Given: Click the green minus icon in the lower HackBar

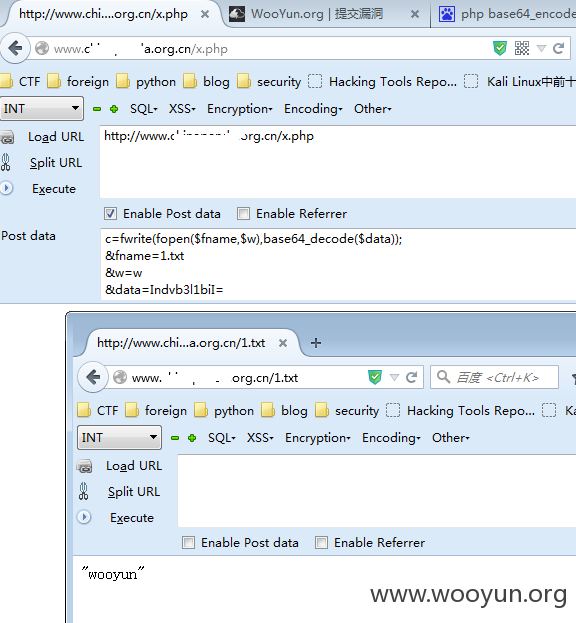Looking at the screenshot, I should click(x=175, y=438).
